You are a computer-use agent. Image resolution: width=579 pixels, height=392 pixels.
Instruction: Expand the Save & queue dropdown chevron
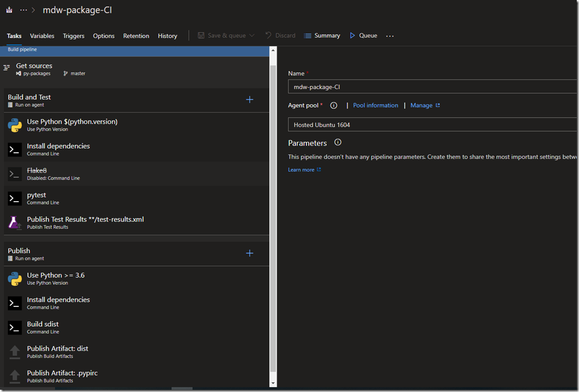[252, 35]
